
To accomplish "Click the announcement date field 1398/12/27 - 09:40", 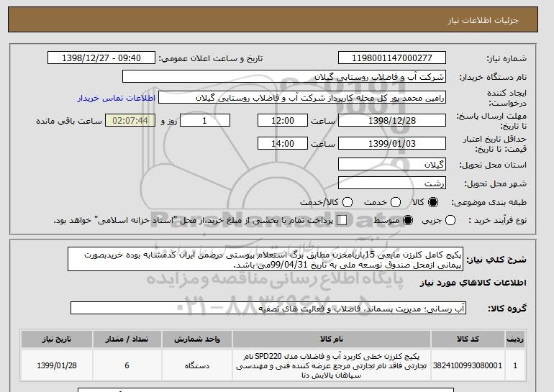I will (x=101, y=58).
